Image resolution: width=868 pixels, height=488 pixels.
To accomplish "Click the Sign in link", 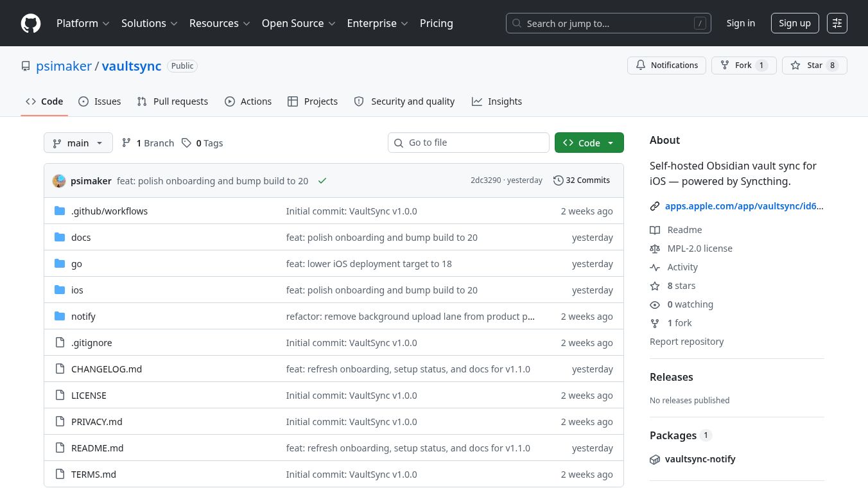I will (x=741, y=23).
